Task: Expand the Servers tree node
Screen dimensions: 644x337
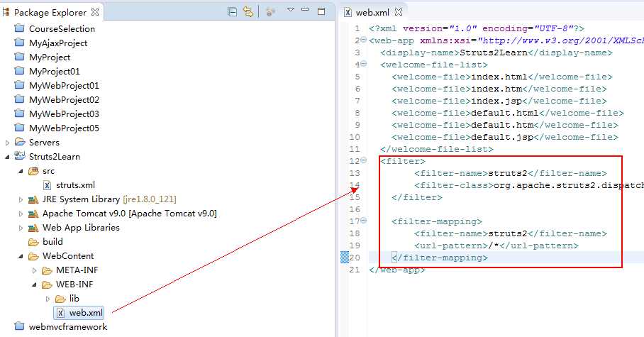Action: (x=7, y=143)
